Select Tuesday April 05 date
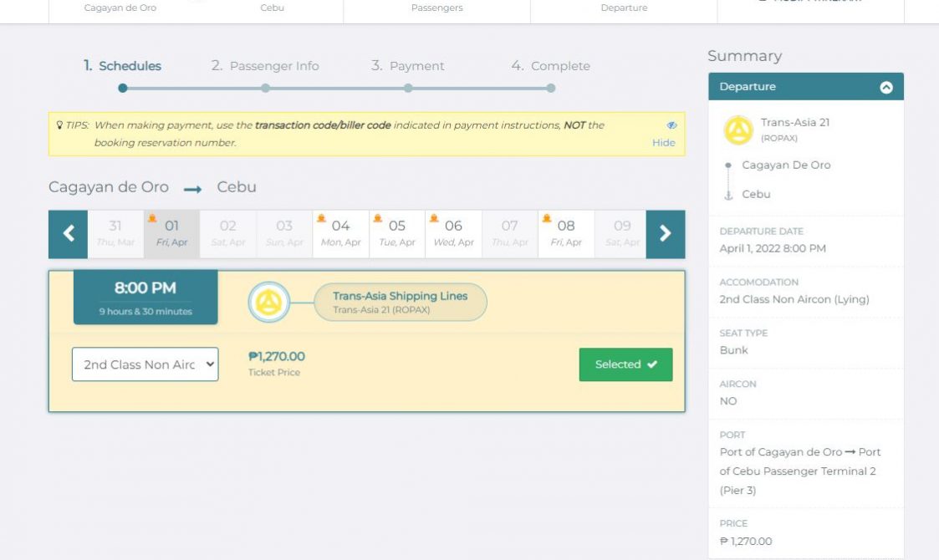This screenshot has height=560, width=939. pyautogui.click(x=397, y=234)
